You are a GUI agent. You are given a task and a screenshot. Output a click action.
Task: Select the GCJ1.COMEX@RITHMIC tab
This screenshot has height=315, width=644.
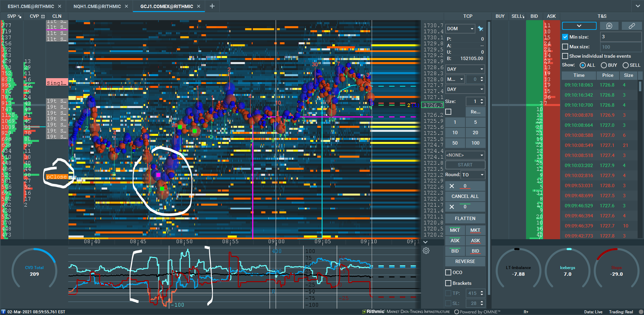coord(167,6)
